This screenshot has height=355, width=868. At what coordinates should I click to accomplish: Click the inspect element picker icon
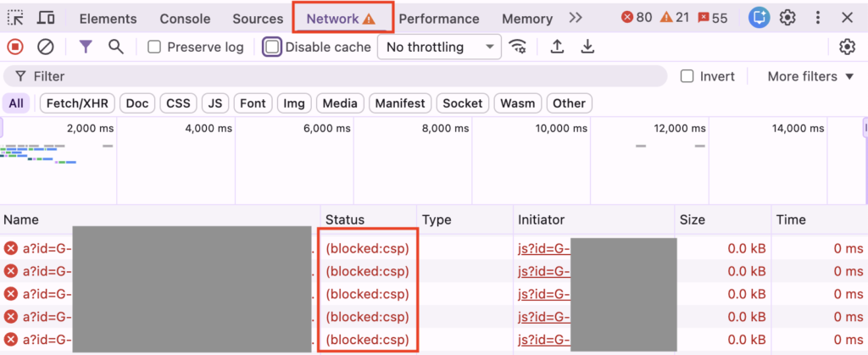click(15, 18)
